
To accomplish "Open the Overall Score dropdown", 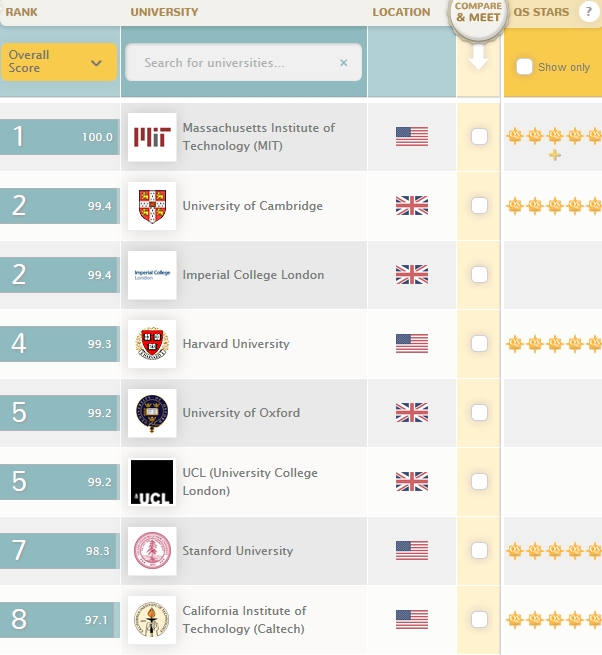I will point(58,62).
